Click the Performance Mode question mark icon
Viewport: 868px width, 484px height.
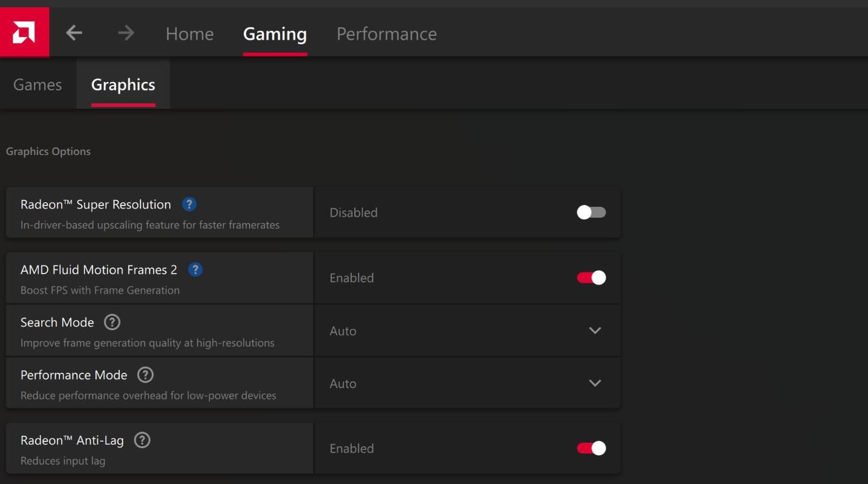click(x=145, y=375)
